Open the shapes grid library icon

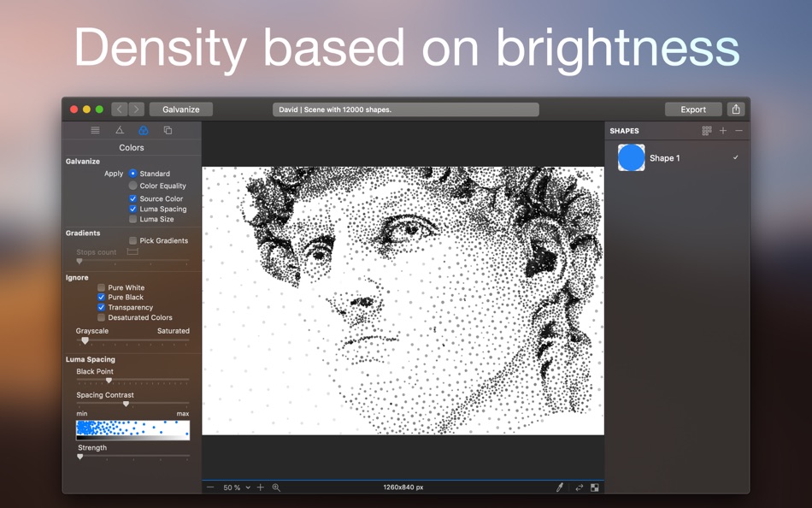tap(707, 131)
